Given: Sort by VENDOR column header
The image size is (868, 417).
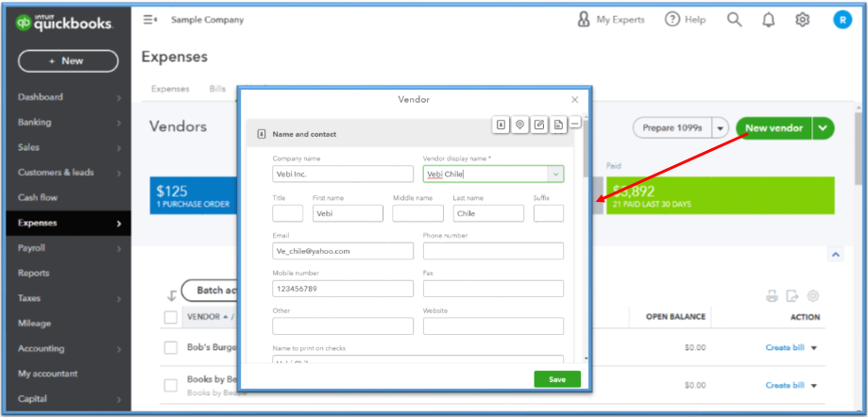Looking at the screenshot, I should (207, 317).
